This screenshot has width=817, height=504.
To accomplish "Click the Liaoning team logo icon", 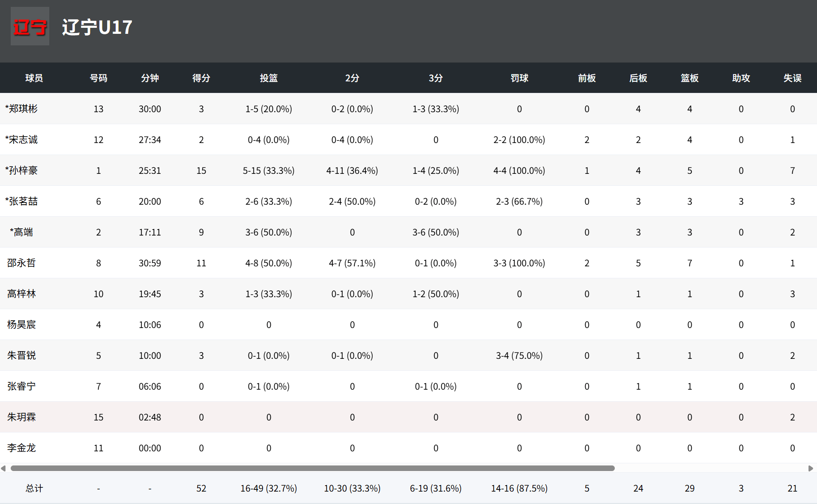I will tap(30, 26).
